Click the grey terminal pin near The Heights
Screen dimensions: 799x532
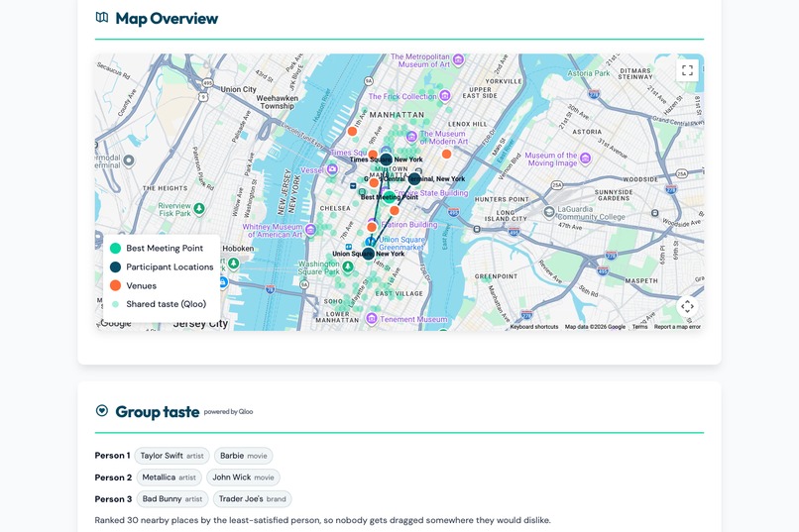129,160
